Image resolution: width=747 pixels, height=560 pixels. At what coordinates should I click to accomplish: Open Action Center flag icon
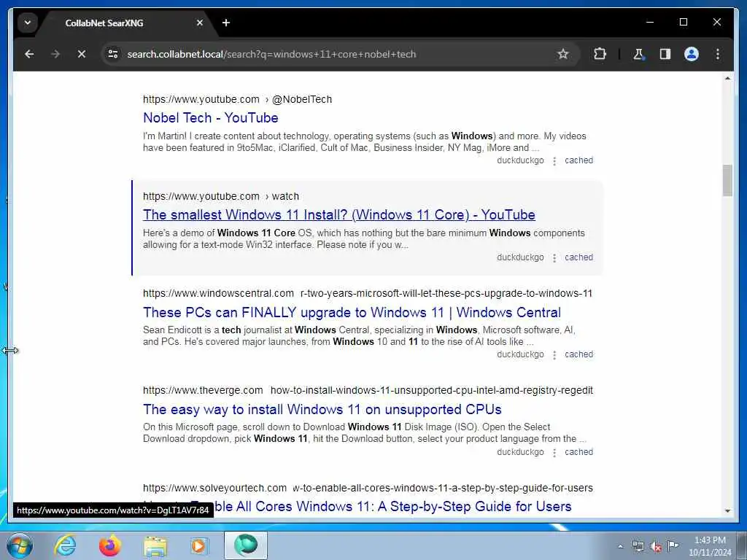tap(673, 545)
